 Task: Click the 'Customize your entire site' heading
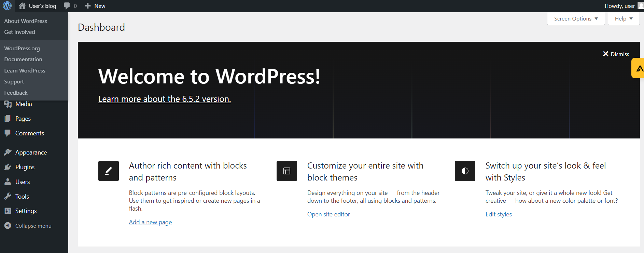(365, 172)
